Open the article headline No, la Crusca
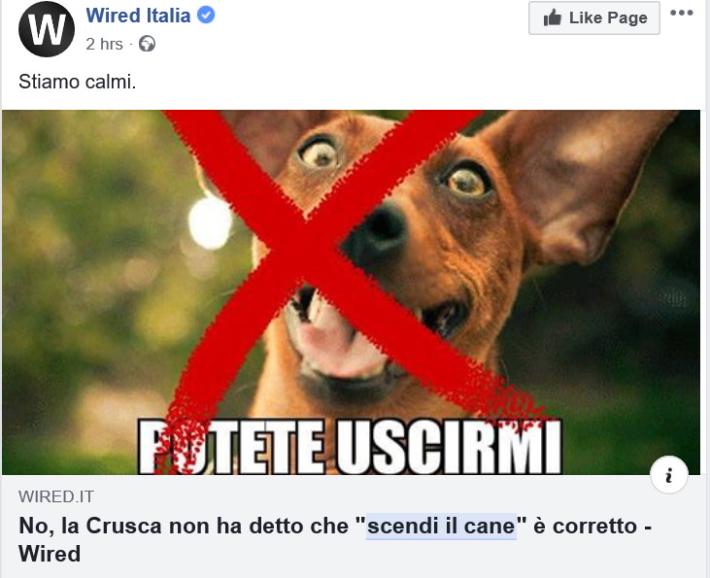Image resolution: width=710 pixels, height=578 pixels. point(335,539)
